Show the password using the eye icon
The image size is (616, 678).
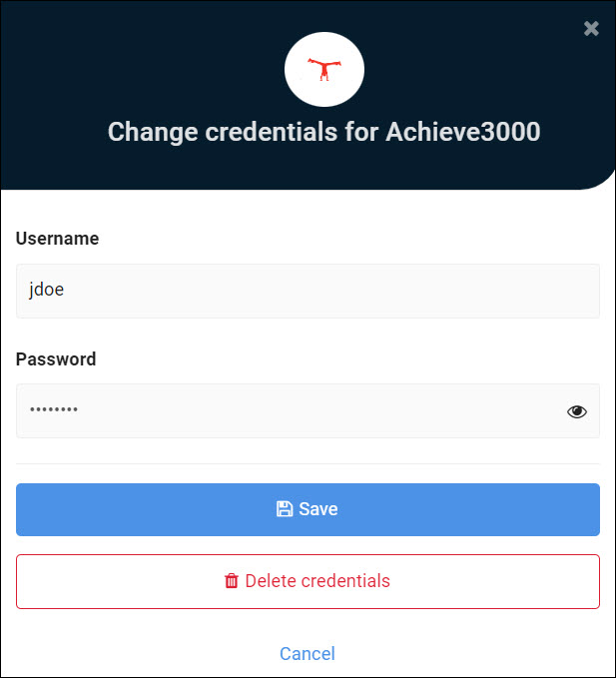click(577, 411)
